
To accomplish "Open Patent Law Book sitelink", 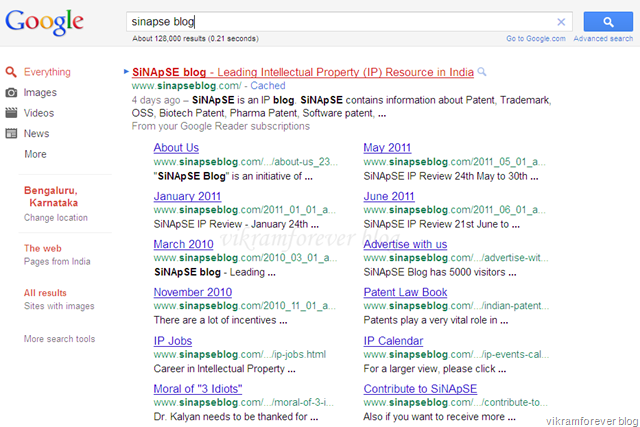I will click(x=405, y=292).
